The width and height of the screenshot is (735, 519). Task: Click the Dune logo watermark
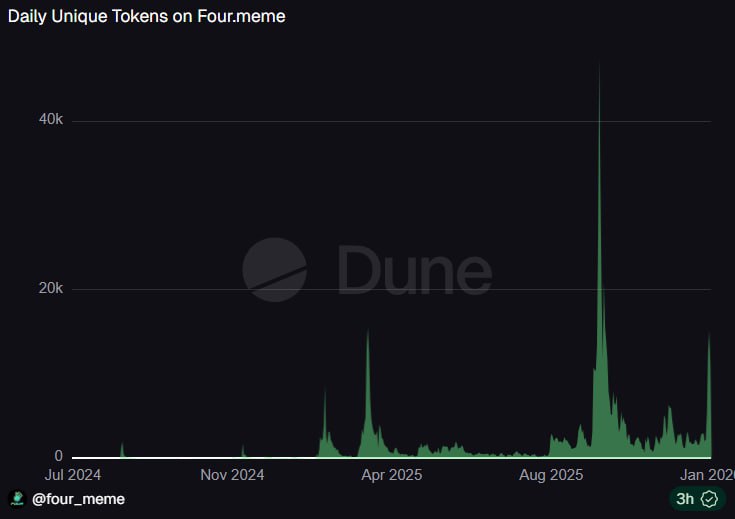click(x=275, y=270)
